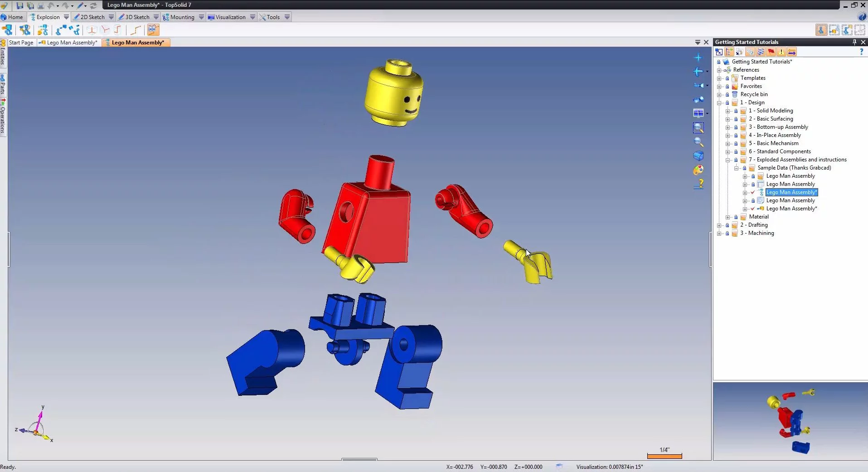
Task: Expand the References tree node
Action: [x=719, y=70]
